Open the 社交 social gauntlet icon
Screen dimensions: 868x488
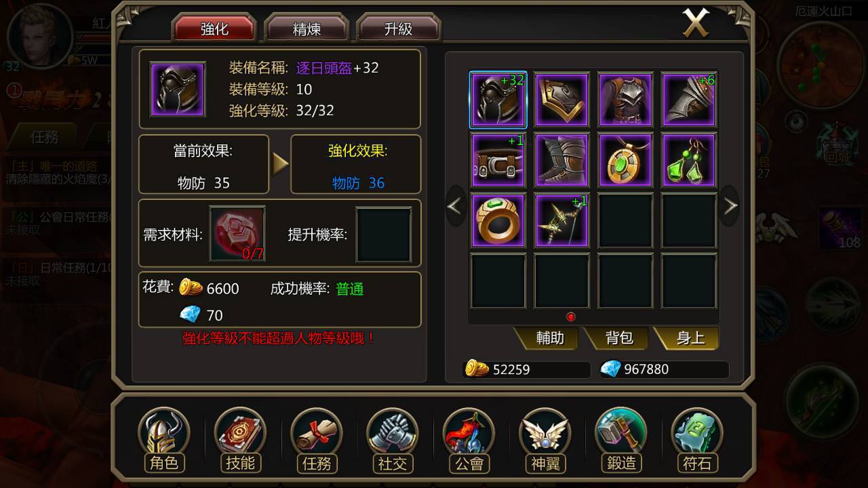tap(393, 441)
